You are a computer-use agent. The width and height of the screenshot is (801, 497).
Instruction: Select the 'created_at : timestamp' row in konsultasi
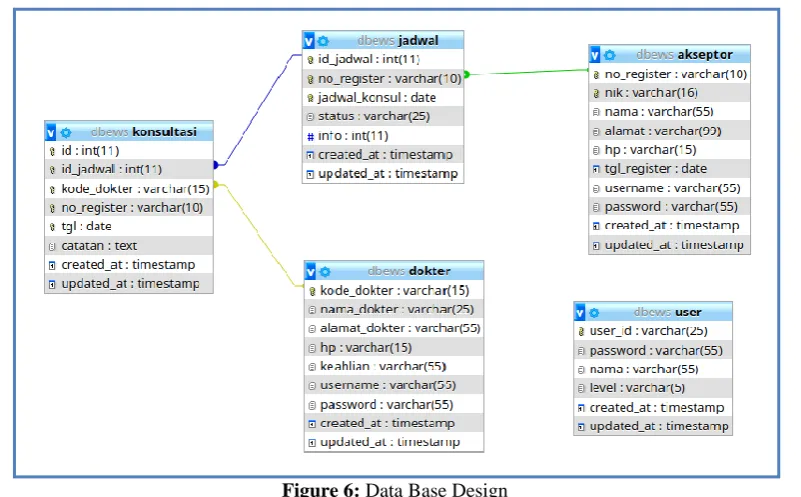pos(129,265)
